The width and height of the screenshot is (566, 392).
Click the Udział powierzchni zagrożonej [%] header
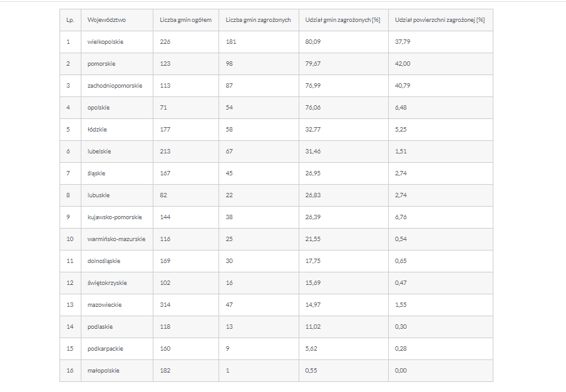tap(440, 20)
